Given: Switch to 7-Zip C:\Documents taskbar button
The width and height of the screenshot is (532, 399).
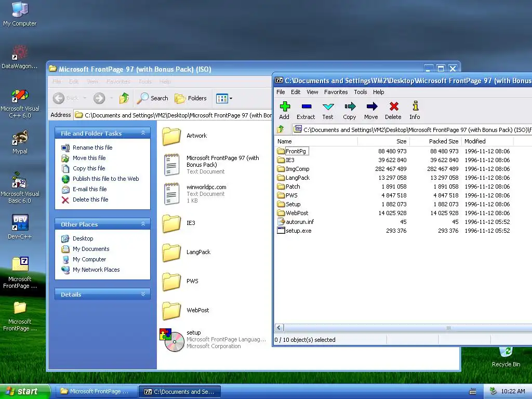Looking at the screenshot, I should [x=180, y=392].
